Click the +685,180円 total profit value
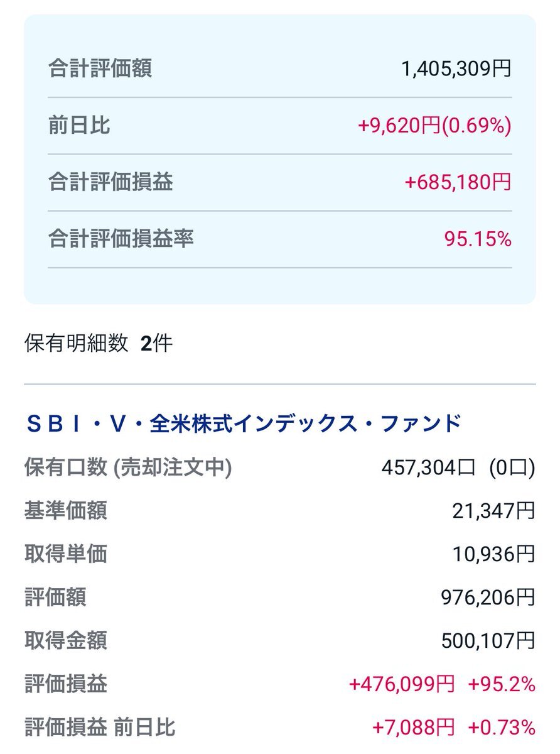 tap(458, 182)
